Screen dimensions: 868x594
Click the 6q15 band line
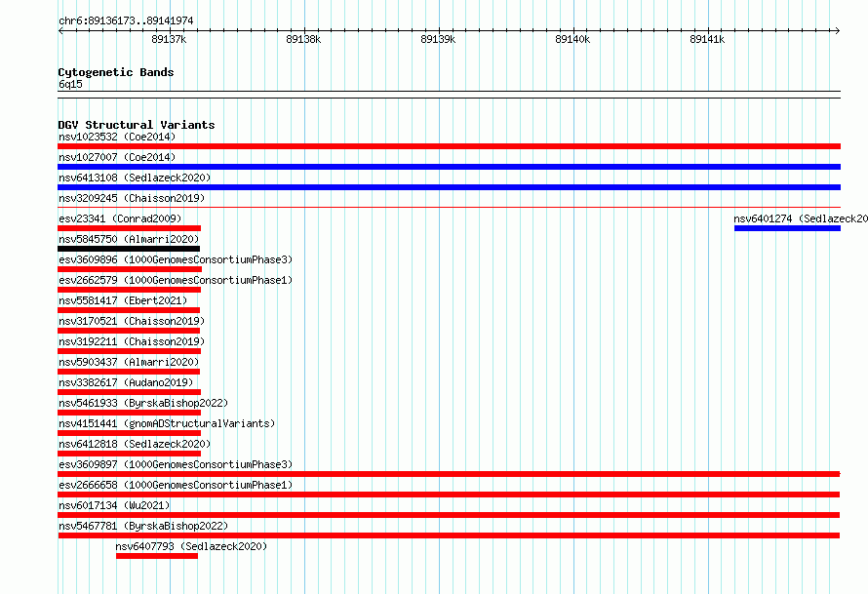point(449,95)
